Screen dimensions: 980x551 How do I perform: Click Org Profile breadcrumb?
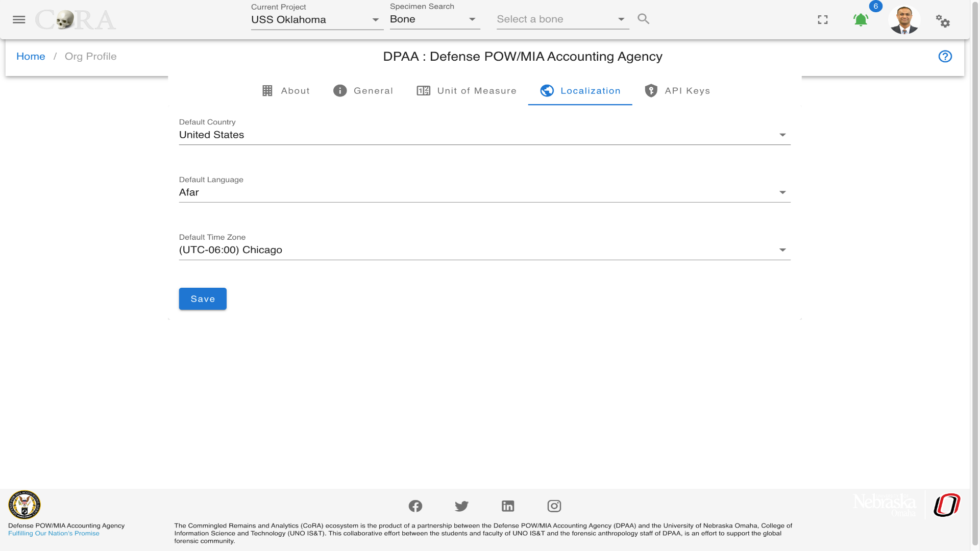[x=91, y=57]
